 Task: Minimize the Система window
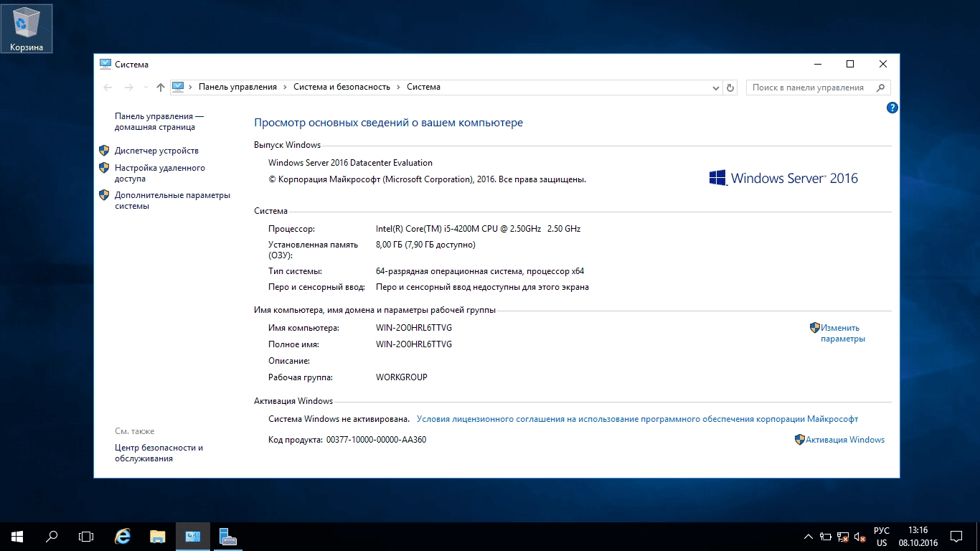[817, 64]
